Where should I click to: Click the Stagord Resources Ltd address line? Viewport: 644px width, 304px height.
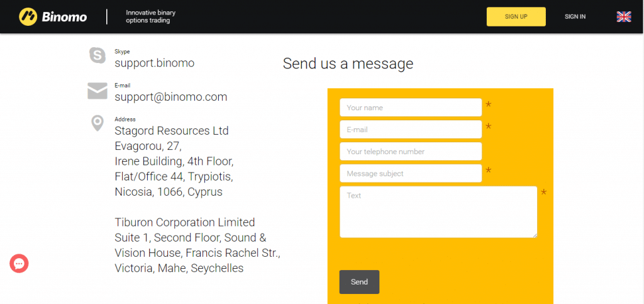[x=172, y=131]
